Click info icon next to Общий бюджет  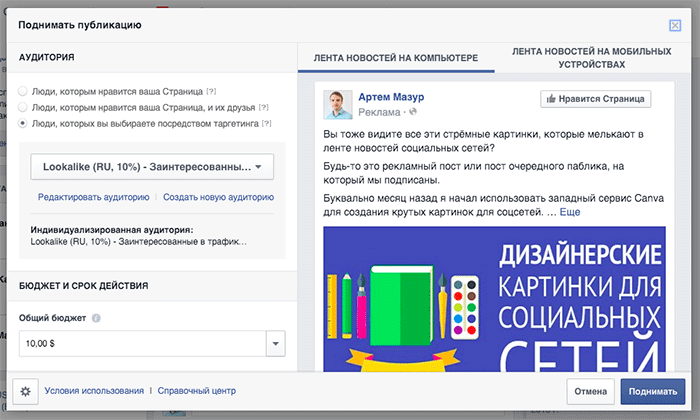coord(96,318)
